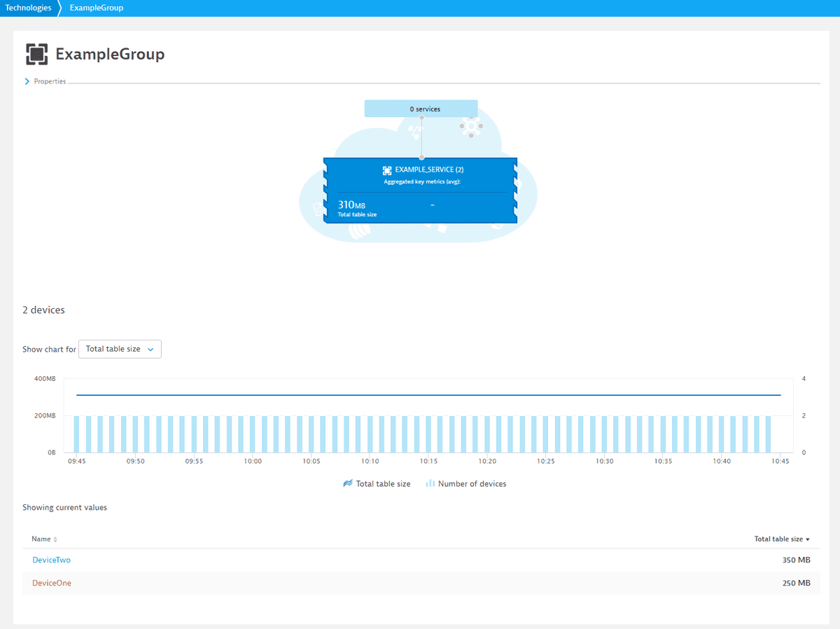Image resolution: width=840 pixels, height=629 pixels.
Task: Click a device count bar near 10:15
Action: pyautogui.click(x=429, y=431)
